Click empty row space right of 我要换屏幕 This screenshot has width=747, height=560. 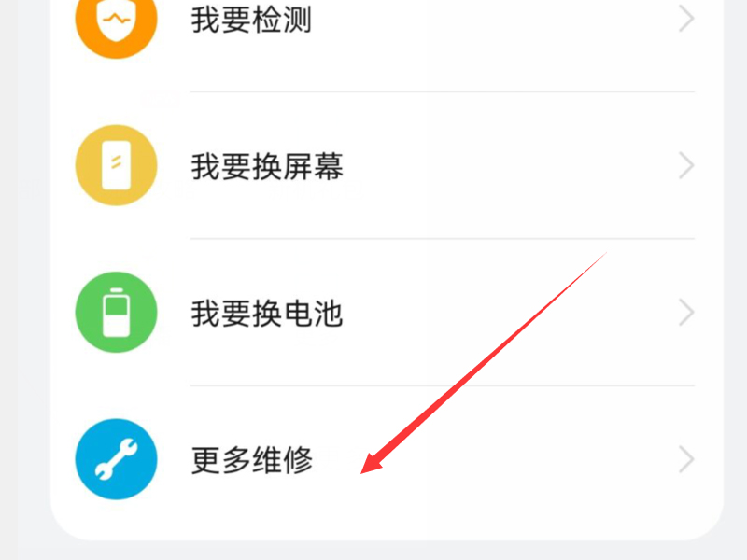pos(510,166)
